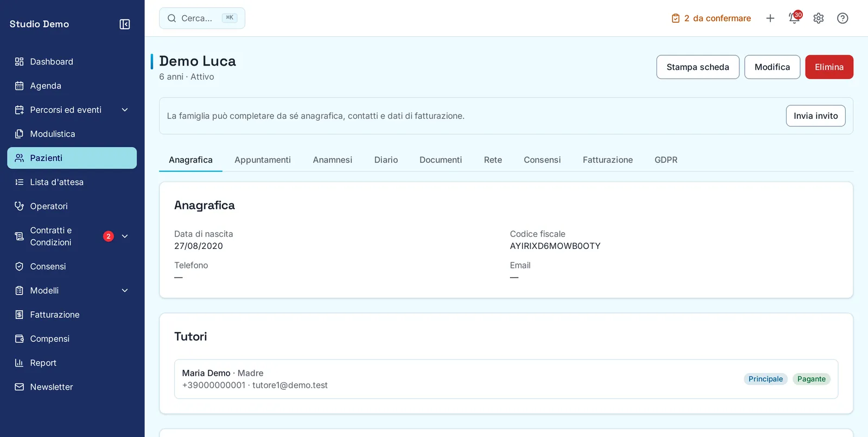This screenshot has width=868, height=437.
Task: Open settings gear icon
Action: pos(819,18)
